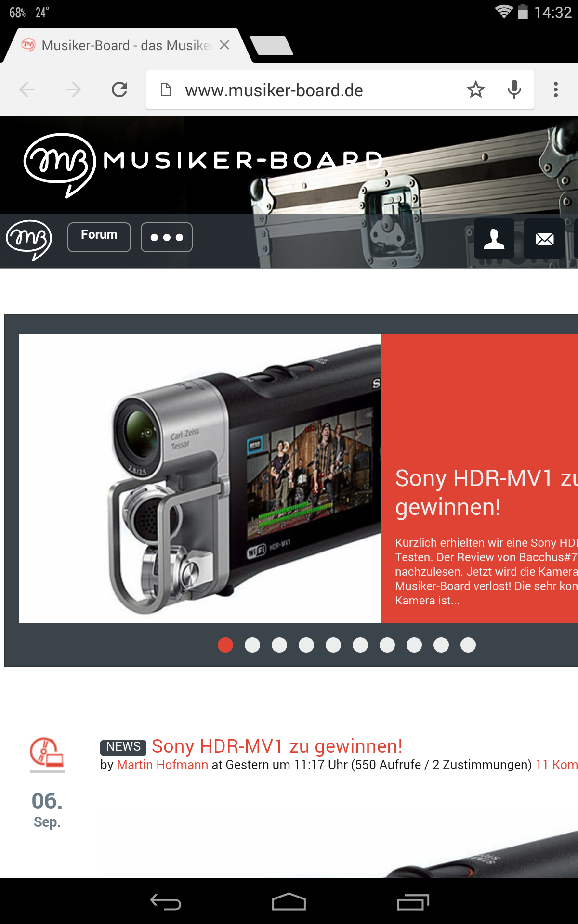Viewport: 578px width, 924px height.
Task: Click the small MB logo in navigation bar
Action: pyautogui.click(x=29, y=240)
